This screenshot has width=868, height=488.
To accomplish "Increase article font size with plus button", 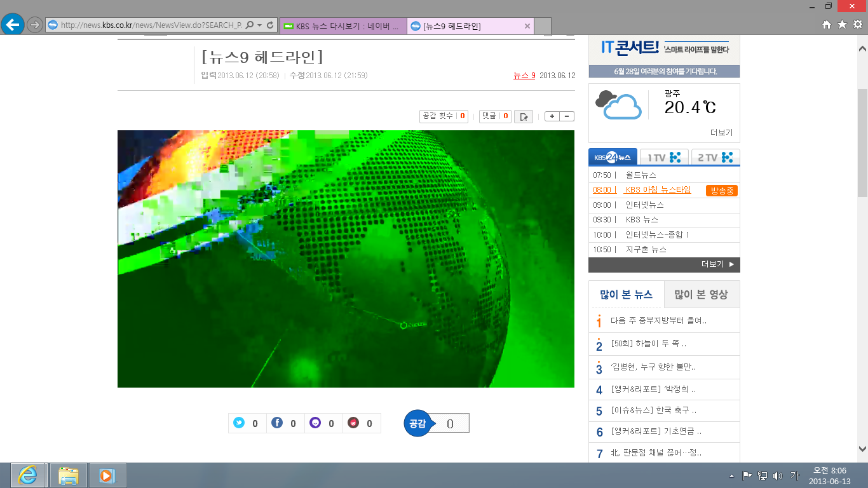I will [x=552, y=116].
